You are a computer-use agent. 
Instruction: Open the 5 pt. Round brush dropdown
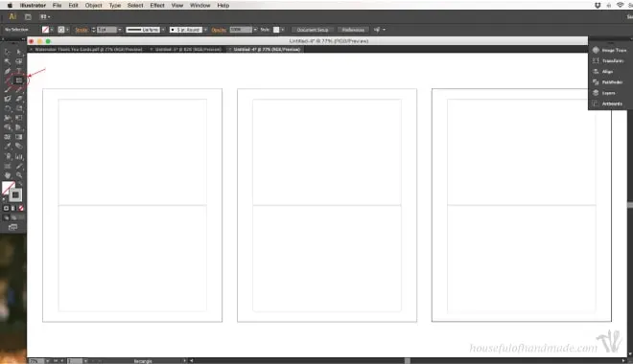point(205,30)
